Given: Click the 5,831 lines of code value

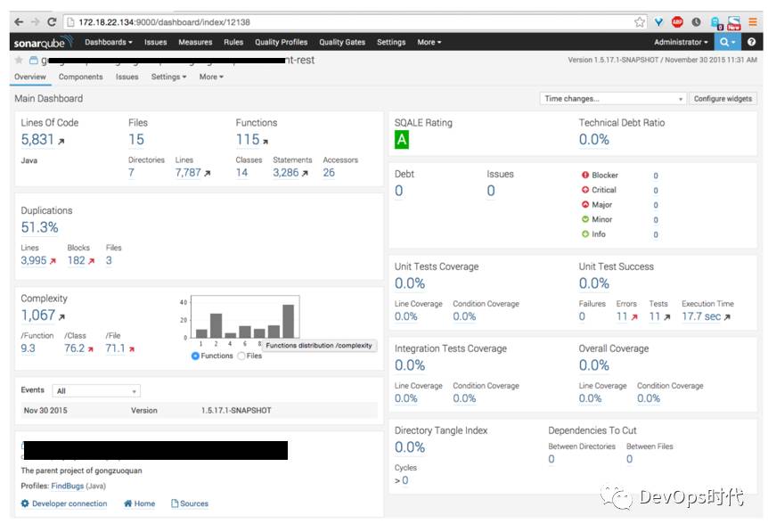Looking at the screenshot, I should [x=37, y=140].
